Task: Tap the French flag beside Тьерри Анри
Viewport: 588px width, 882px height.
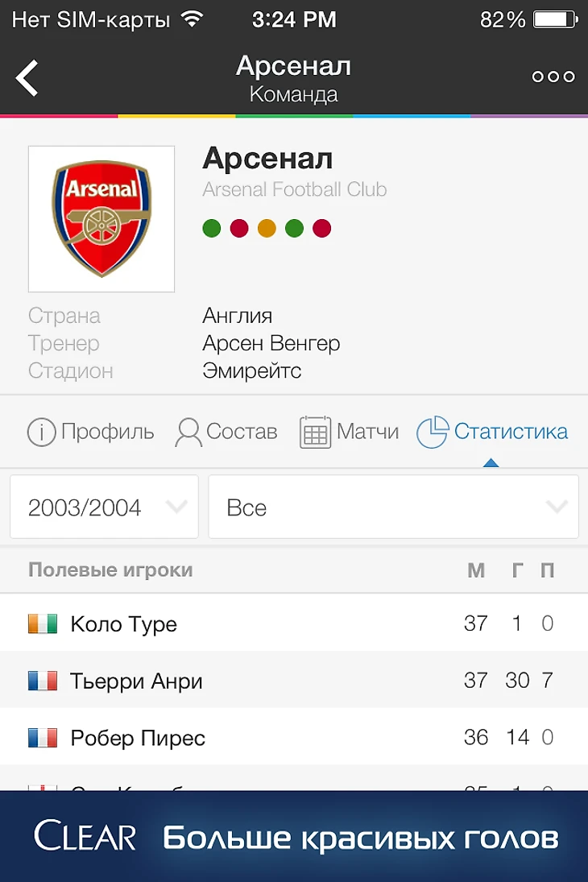Action: pyautogui.click(x=43, y=681)
